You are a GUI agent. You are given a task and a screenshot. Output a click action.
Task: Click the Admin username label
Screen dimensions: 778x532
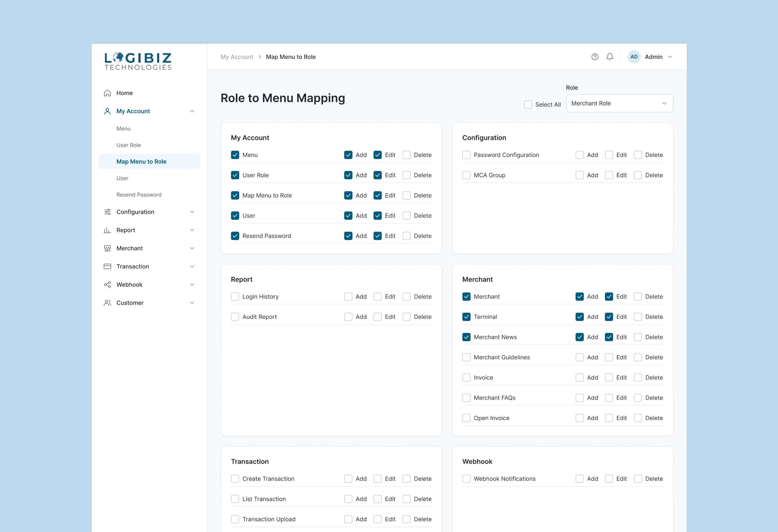tap(654, 57)
